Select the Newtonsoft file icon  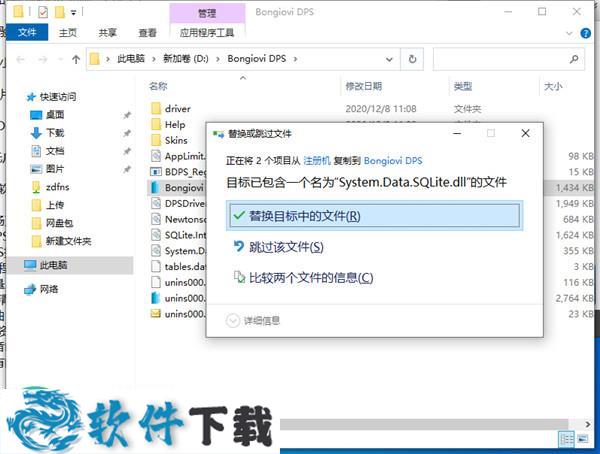[156, 219]
